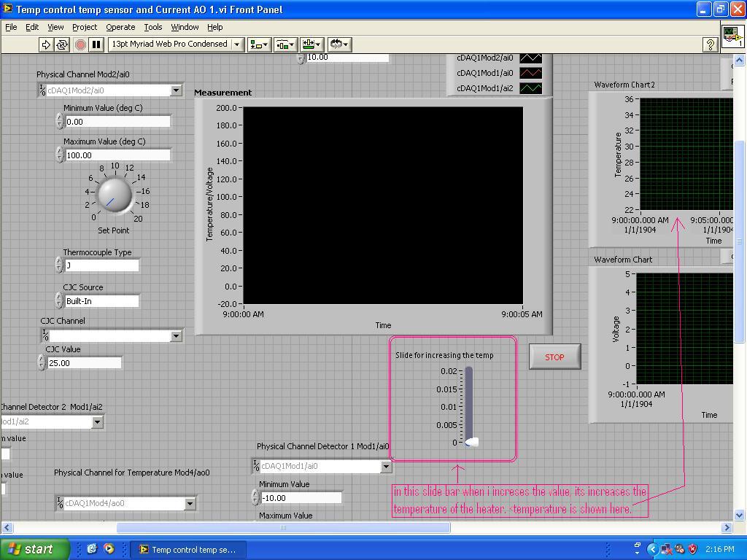Open the Distribute Objects tool menu
Image resolution: width=747 pixels, height=560 pixels.
point(286,44)
